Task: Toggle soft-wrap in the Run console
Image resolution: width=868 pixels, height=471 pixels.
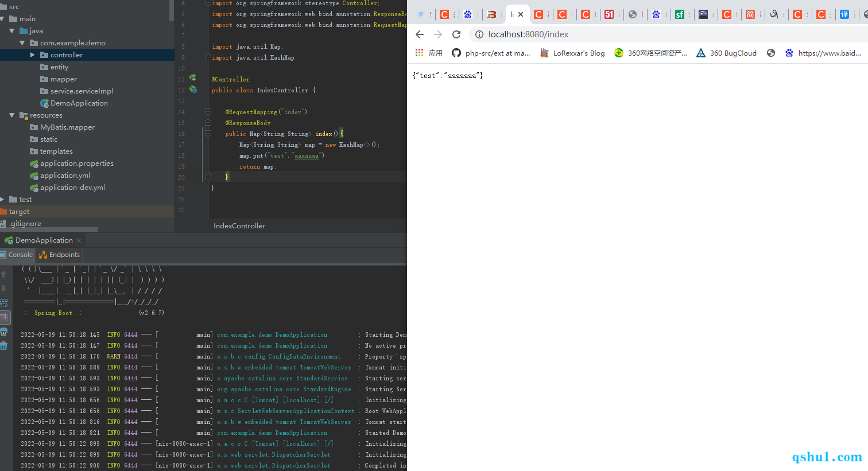Action: [3, 302]
